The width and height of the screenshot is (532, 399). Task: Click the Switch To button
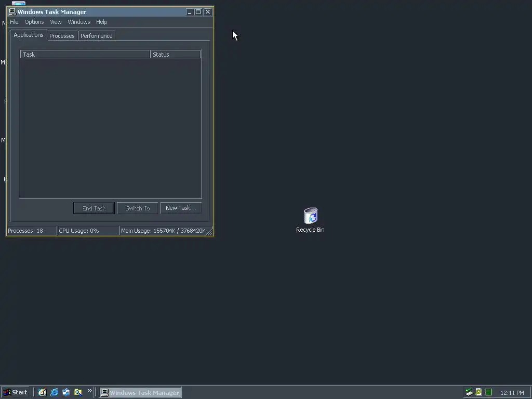(137, 208)
